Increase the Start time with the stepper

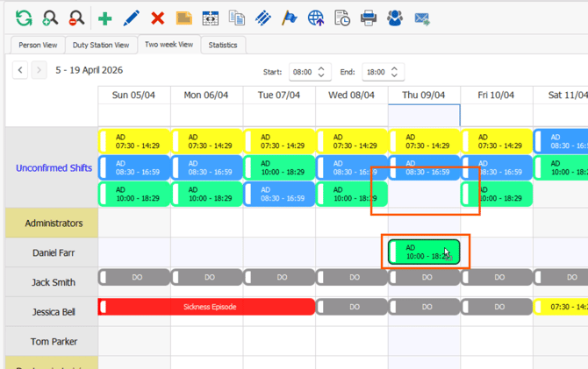pyautogui.click(x=322, y=68)
